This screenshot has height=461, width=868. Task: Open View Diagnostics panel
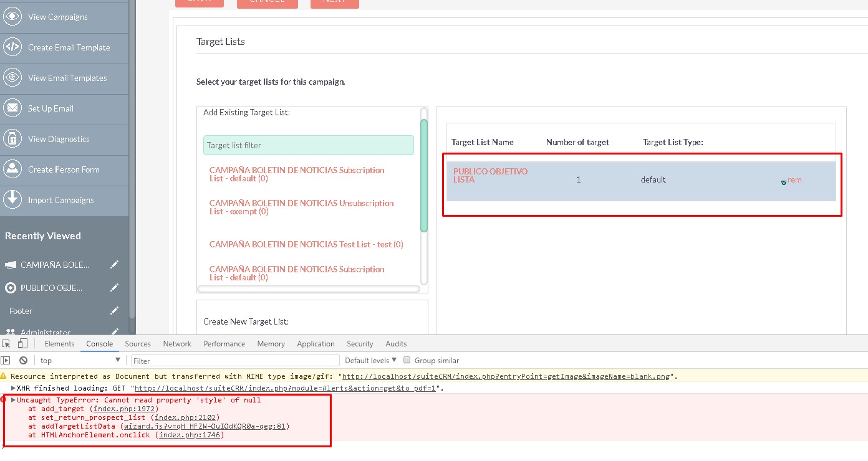tap(12, 139)
